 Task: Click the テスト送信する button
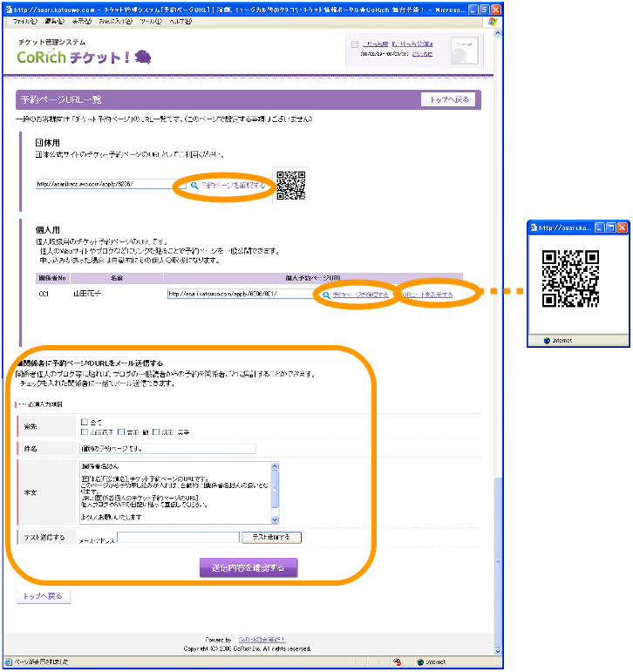pyautogui.click(x=271, y=537)
